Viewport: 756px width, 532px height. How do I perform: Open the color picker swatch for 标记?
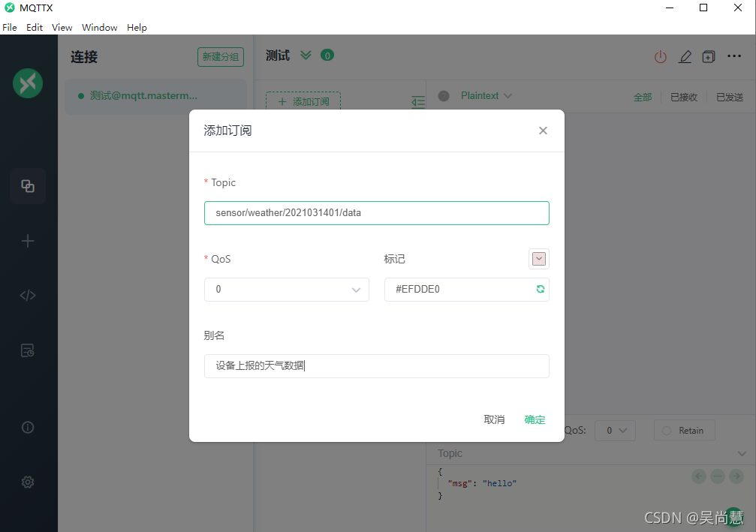539,259
